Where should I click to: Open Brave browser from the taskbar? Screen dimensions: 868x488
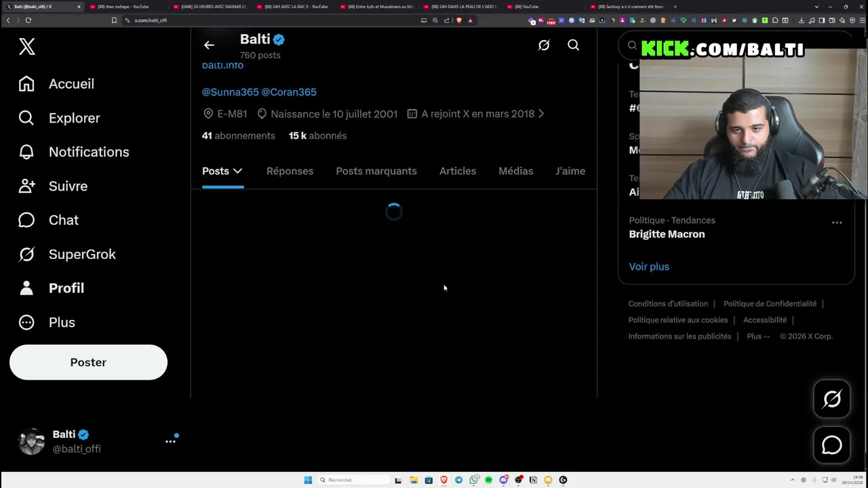coord(443,480)
